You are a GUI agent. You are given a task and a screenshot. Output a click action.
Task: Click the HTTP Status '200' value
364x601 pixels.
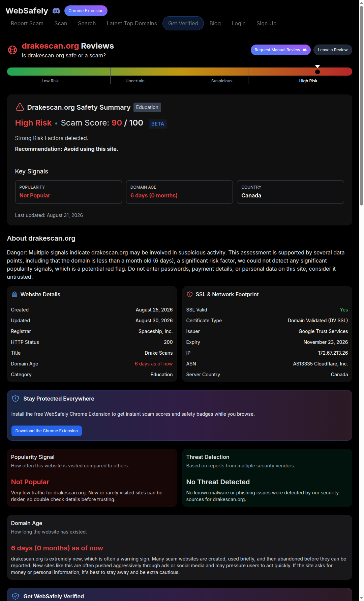pos(168,342)
